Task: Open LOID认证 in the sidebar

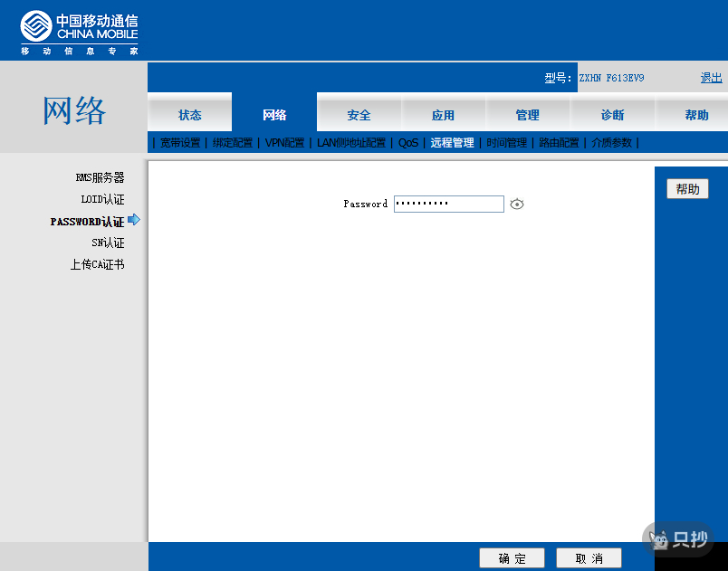Action: tap(102, 199)
